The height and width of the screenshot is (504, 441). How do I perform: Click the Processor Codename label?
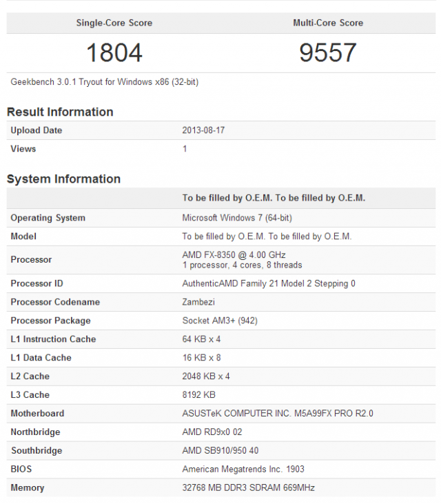pos(55,302)
